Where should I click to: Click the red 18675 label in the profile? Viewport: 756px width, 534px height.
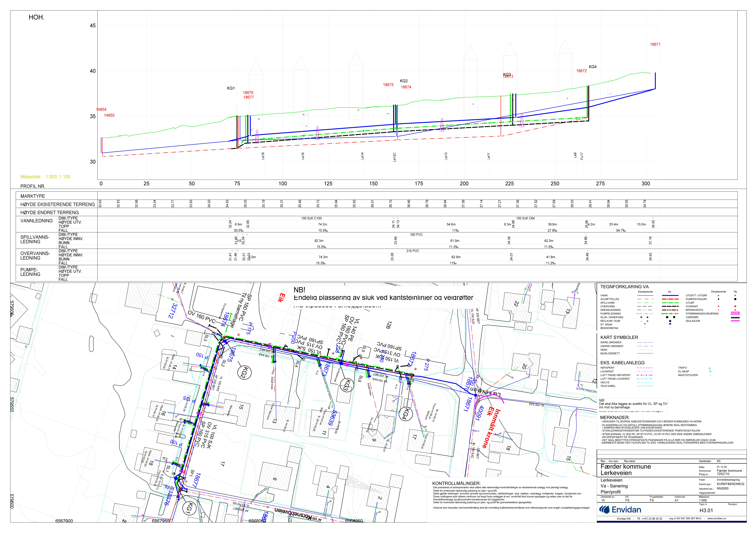click(x=388, y=85)
